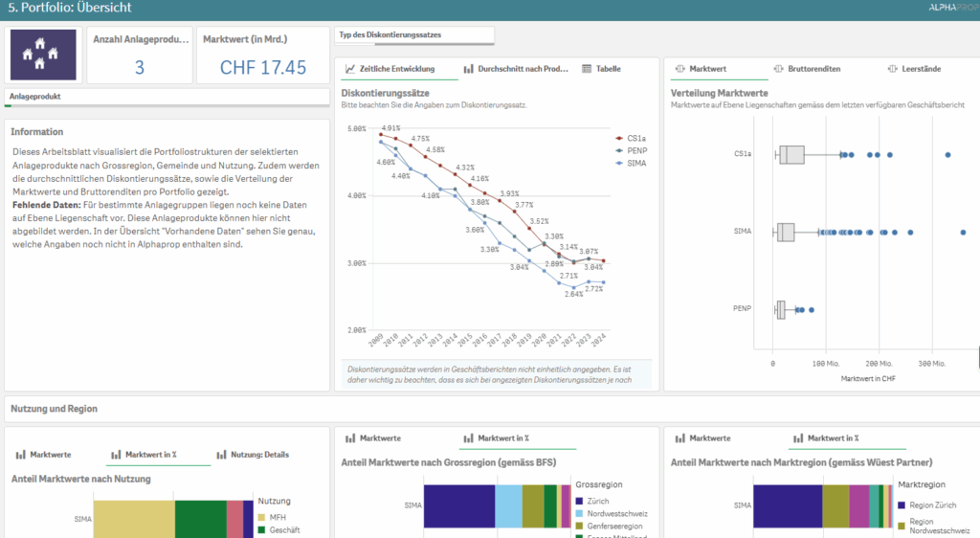Image resolution: width=980 pixels, height=538 pixels.
Task: Click the line chart icon for Zeitliche Entwicklung
Action: [351, 70]
